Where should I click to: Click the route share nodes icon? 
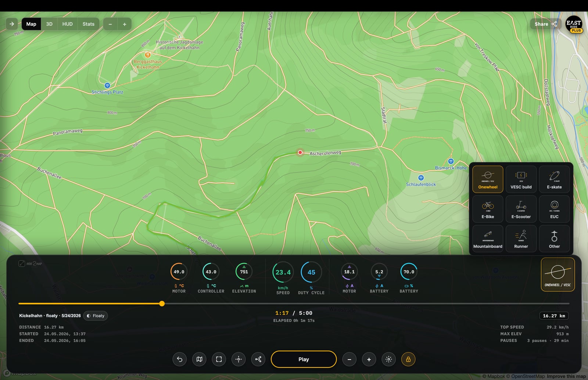(258, 359)
